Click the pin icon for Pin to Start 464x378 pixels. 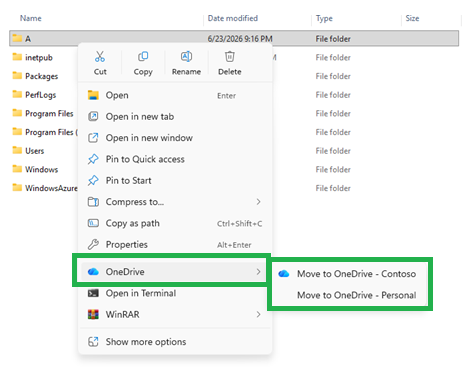(x=93, y=181)
